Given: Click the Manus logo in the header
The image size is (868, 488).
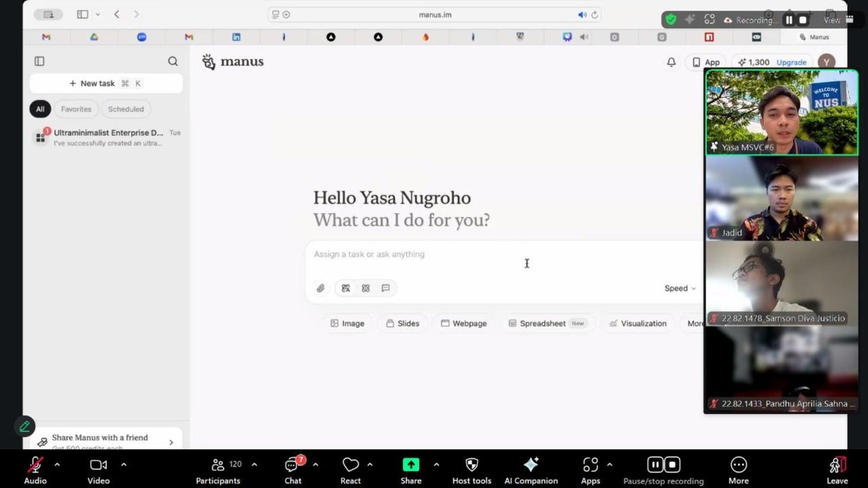Looking at the screenshot, I should tap(233, 62).
